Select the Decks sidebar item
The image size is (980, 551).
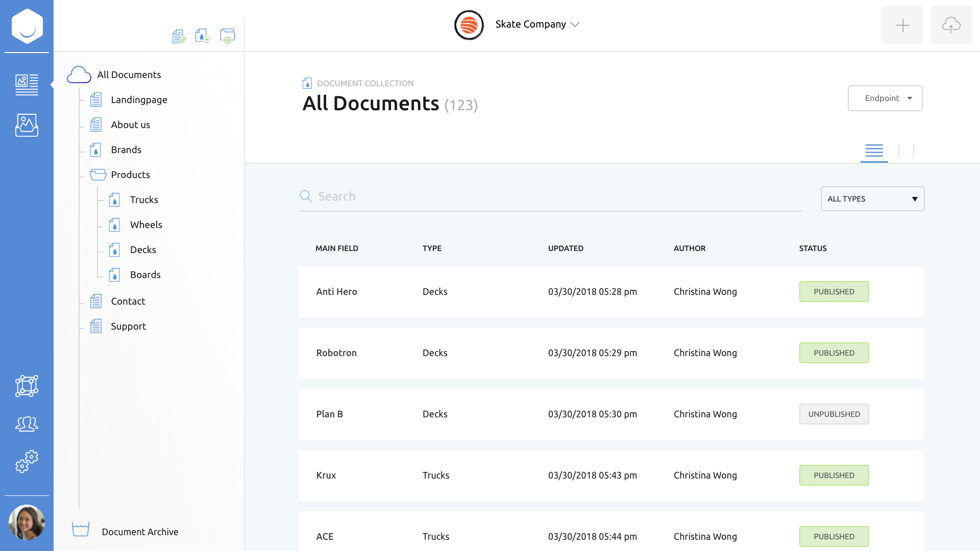coord(143,249)
